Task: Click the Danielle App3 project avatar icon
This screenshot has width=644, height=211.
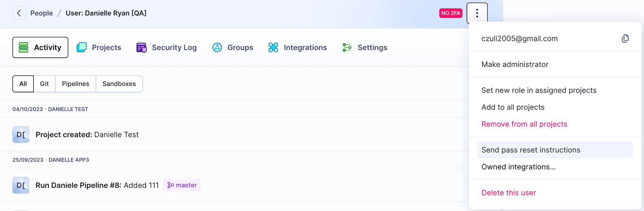Action: 21,185
